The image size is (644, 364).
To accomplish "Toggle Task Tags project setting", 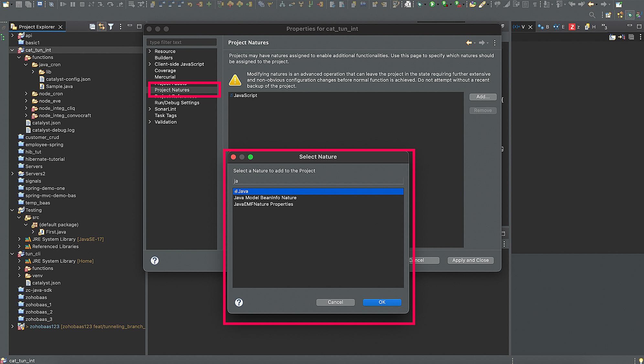I will tap(165, 115).
